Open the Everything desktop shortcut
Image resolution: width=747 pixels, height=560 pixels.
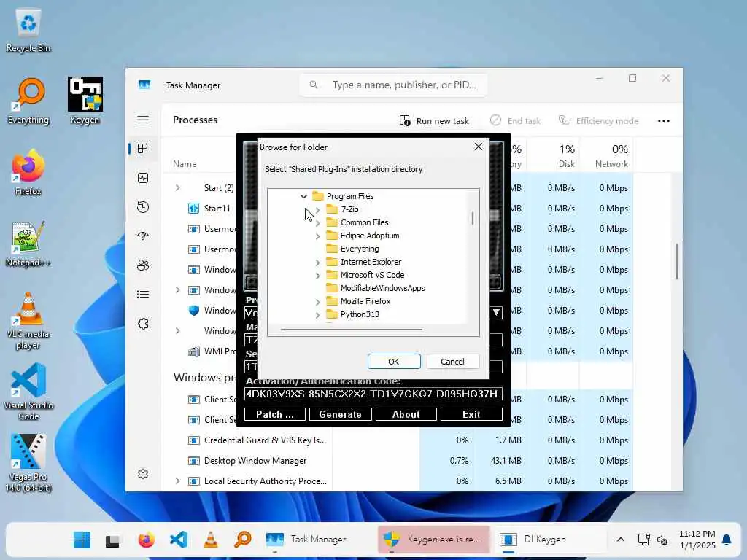[x=28, y=101]
